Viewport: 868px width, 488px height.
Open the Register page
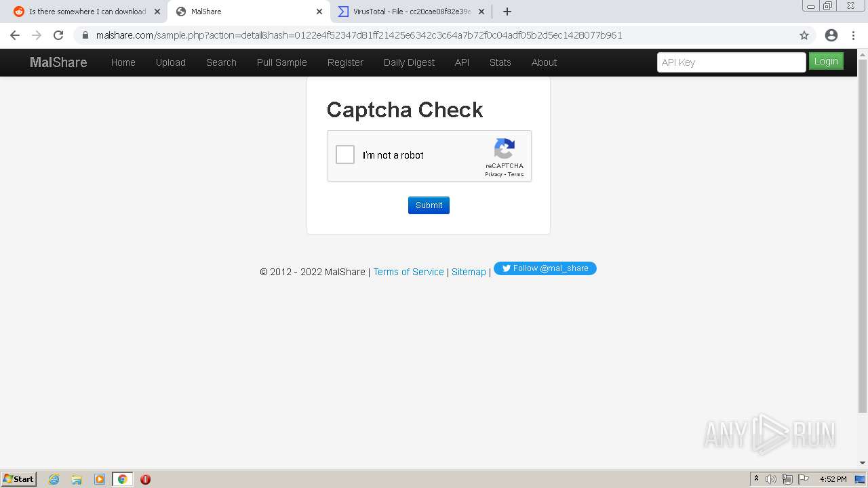tap(345, 62)
